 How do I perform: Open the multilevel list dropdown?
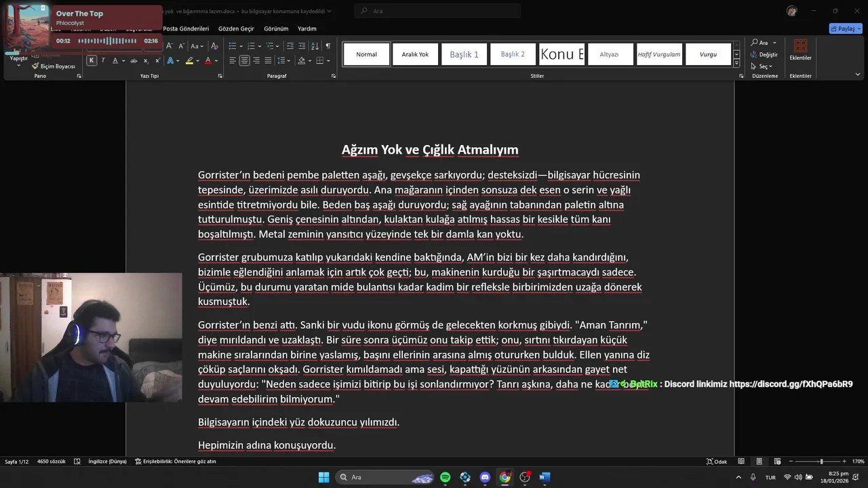pyautogui.click(x=277, y=46)
